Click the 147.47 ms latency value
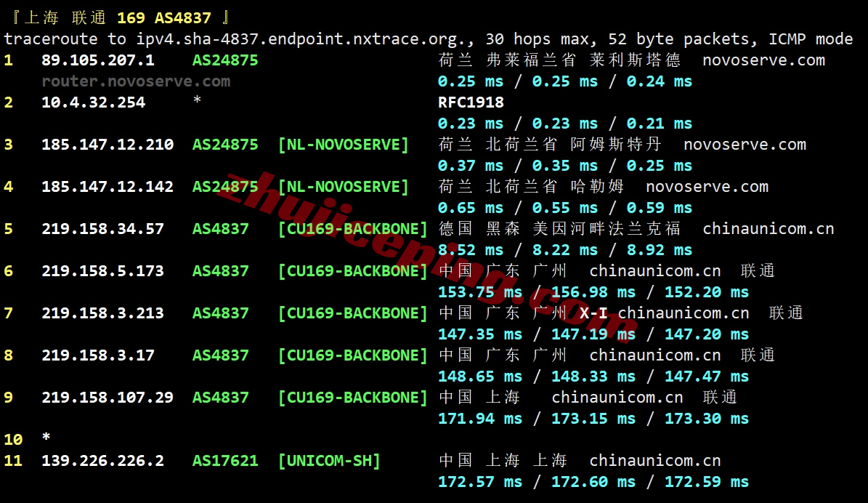The image size is (868, 503). pos(707,376)
